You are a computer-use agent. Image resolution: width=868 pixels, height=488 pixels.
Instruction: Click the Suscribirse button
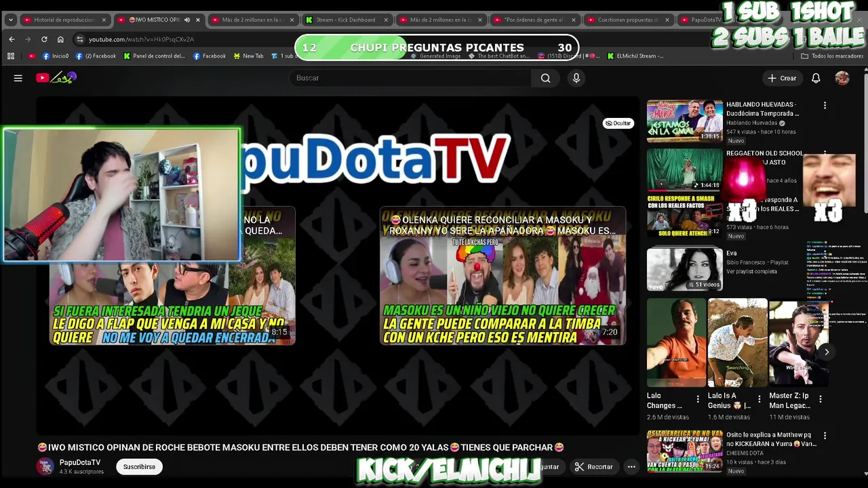click(139, 466)
